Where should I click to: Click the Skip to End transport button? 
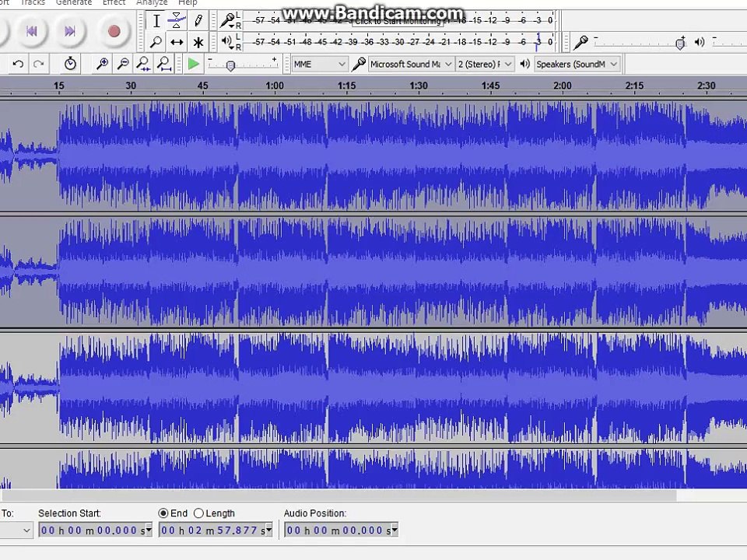coord(70,31)
